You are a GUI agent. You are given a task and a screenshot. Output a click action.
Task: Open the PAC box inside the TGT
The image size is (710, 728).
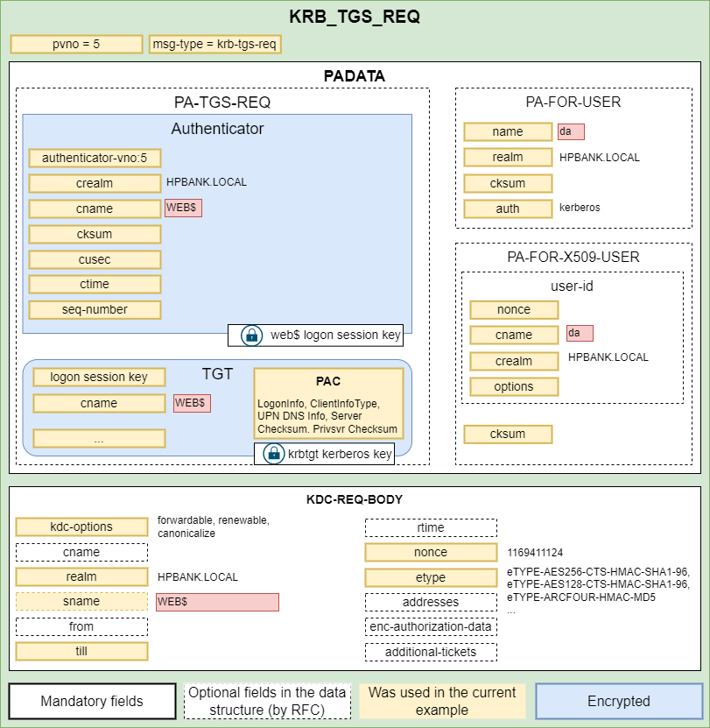328,403
